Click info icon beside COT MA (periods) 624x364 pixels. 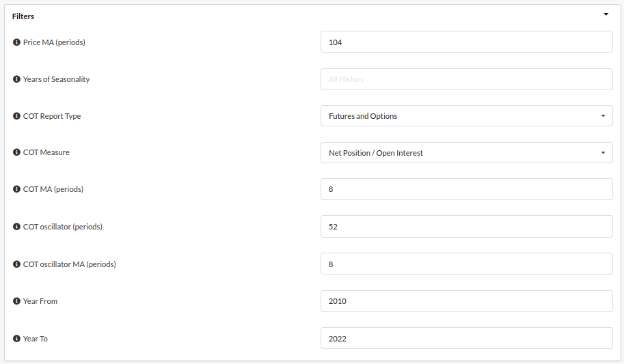coord(16,189)
